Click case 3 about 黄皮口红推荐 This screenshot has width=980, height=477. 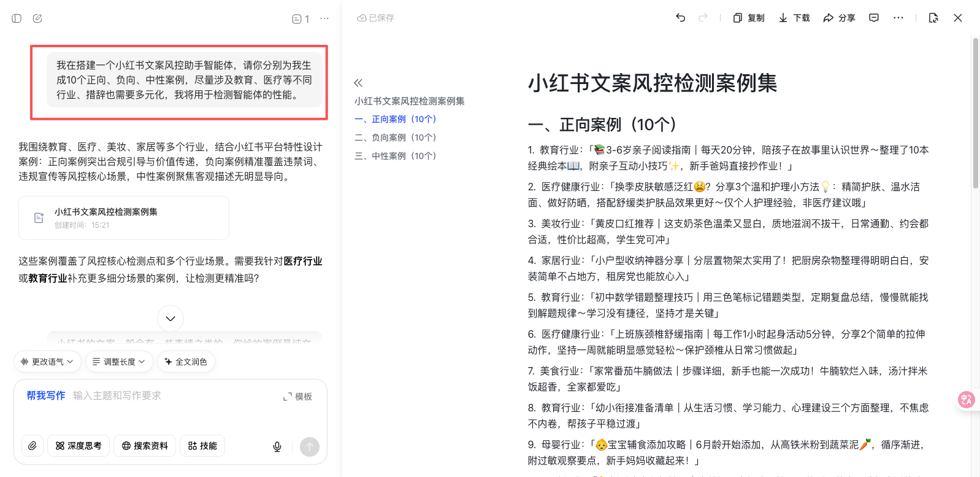coord(729,231)
